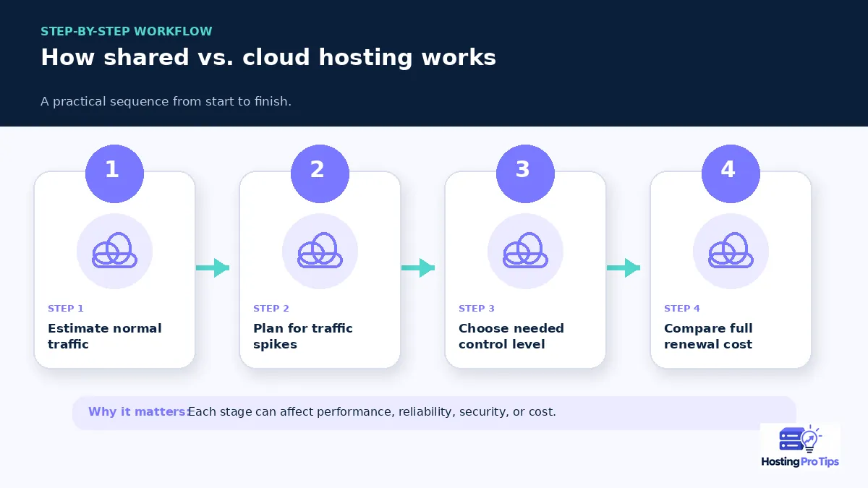Click the "Compare full renewal cost" text
This screenshot has height=488, width=868.
708,336
